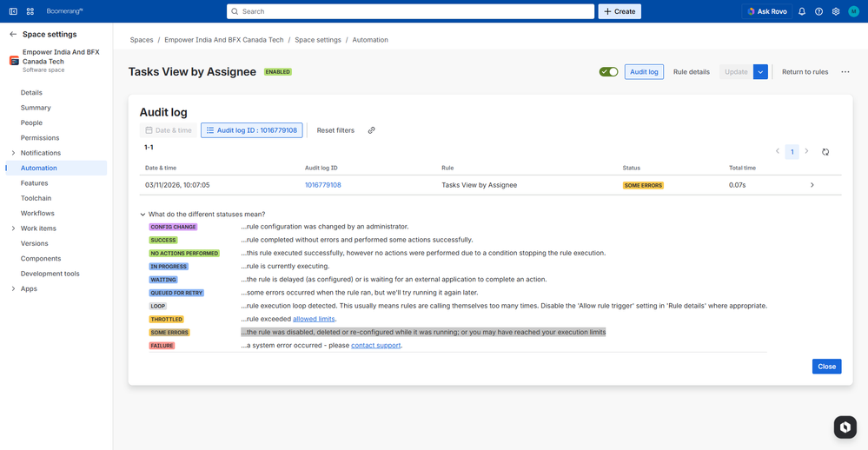This screenshot has width=868, height=450.
Task: Click the FAILURE status label
Action: [162, 346]
